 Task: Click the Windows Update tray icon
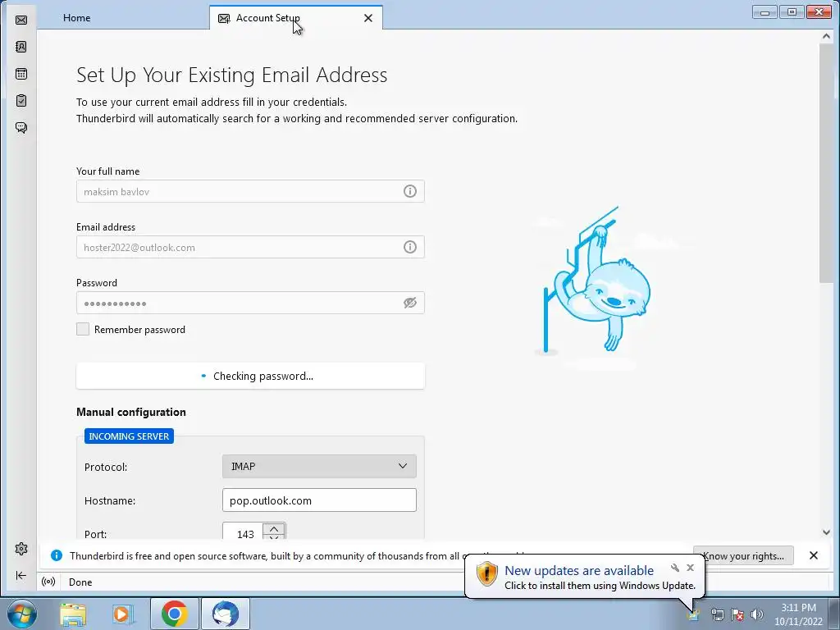pyautogui.click(x=694, y=615)
